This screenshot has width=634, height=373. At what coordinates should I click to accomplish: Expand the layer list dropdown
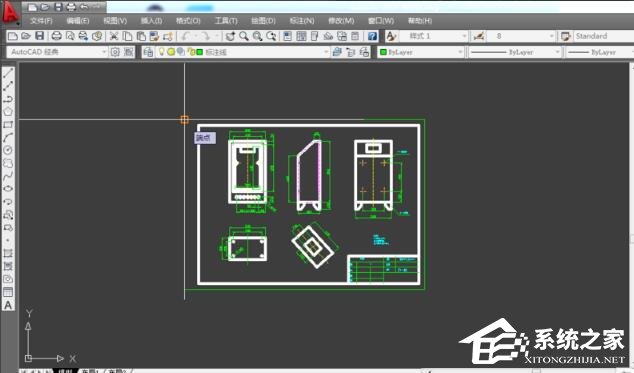pyautogui.click(x=326, y=52)
